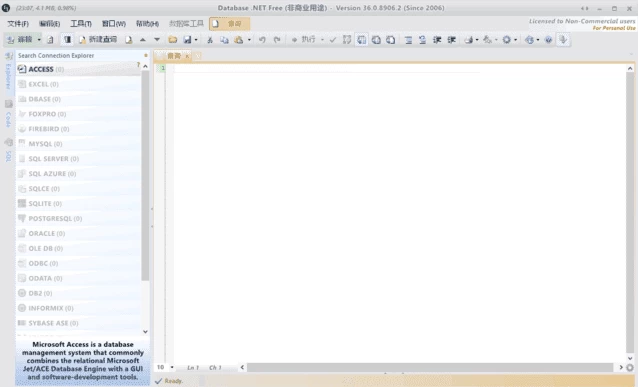Close the query editor tab with its x

click(x=187, y=56)
